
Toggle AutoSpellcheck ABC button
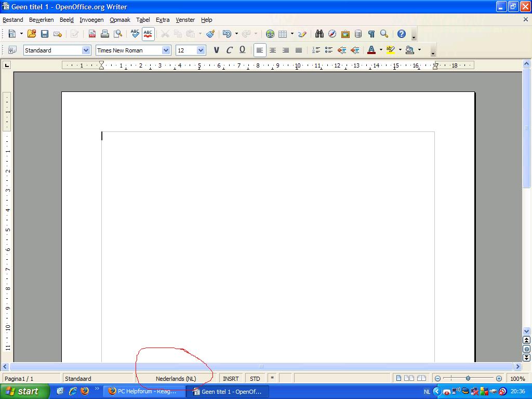pos(148,34)
